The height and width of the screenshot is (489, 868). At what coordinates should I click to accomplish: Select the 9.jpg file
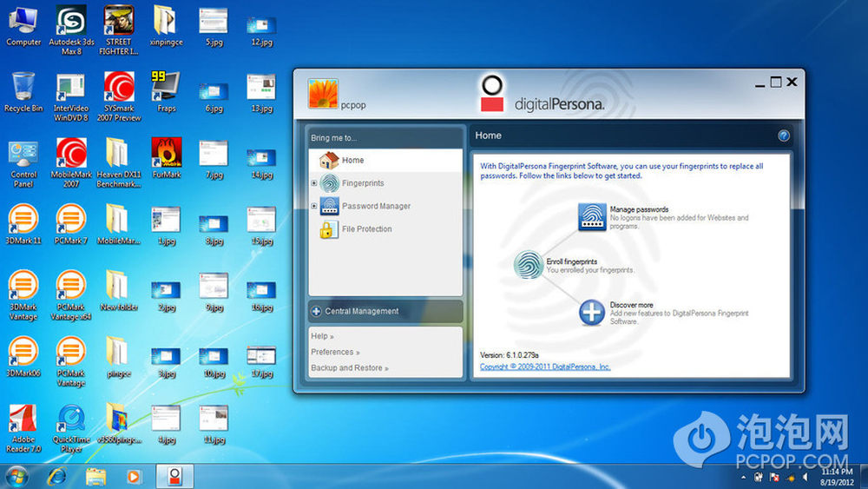(214, 292)
